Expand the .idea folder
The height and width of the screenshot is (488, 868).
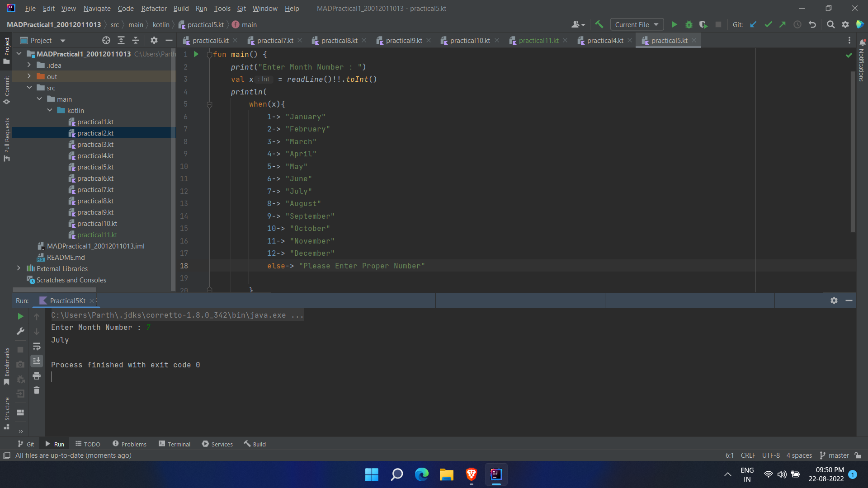(x=29, y=65)
